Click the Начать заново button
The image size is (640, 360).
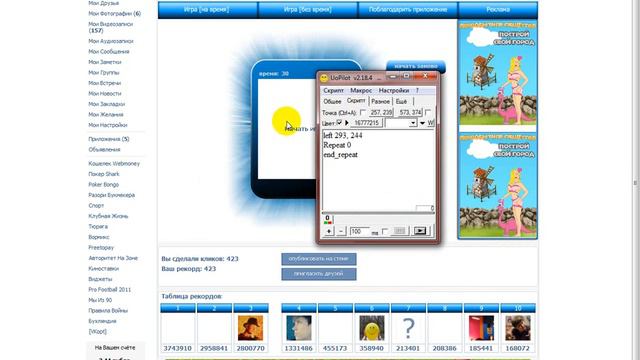[416, 66]
